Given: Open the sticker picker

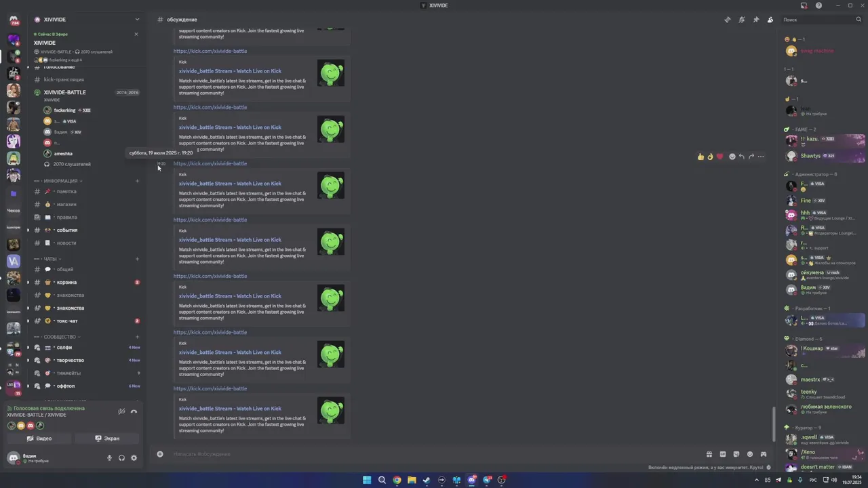Looking at the screenshot, I should (736, 454).
